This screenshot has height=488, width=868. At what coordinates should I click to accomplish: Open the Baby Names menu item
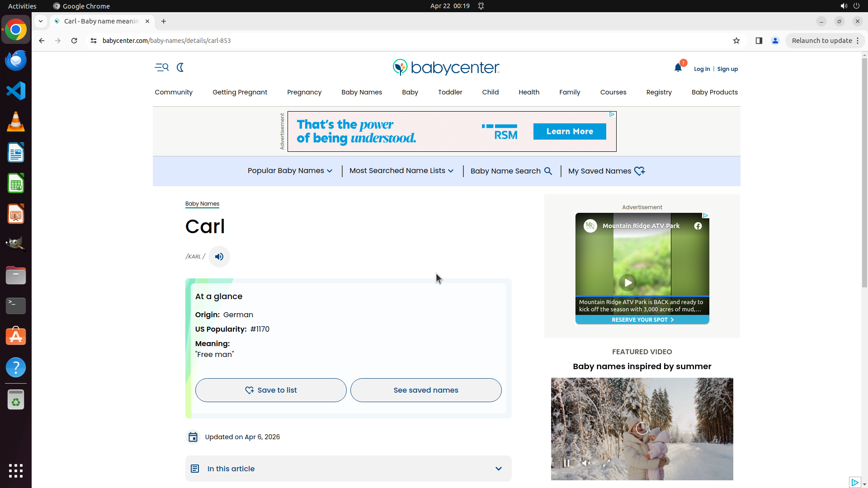pos(361,92)
